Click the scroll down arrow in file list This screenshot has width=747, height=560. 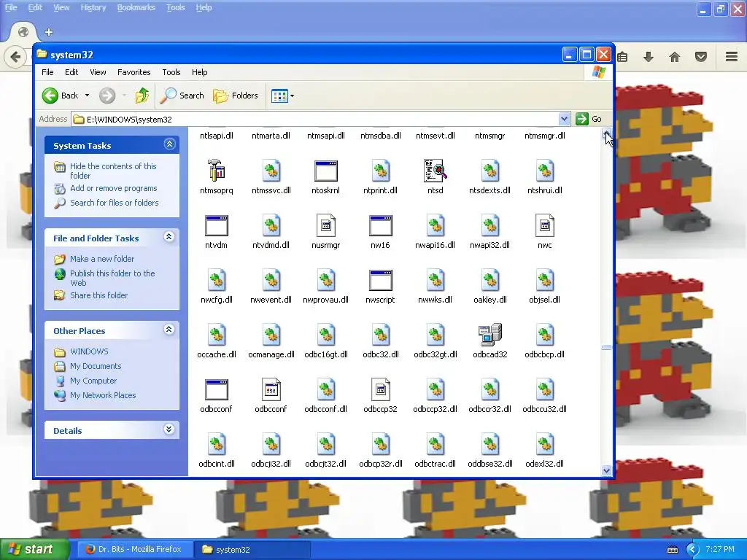(x=606, y=470)
